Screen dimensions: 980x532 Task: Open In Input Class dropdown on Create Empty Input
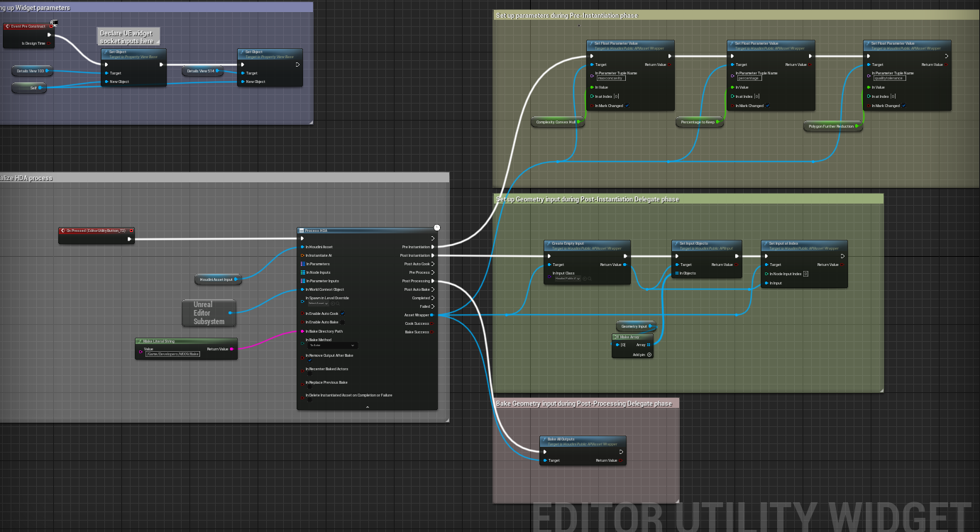[567, 279]
